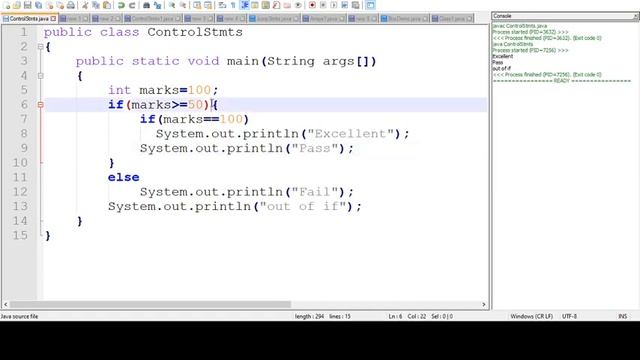640x360 pixels.
Task: Toggle word wrap in the toolbar
Action: click(x=222, y=5)
